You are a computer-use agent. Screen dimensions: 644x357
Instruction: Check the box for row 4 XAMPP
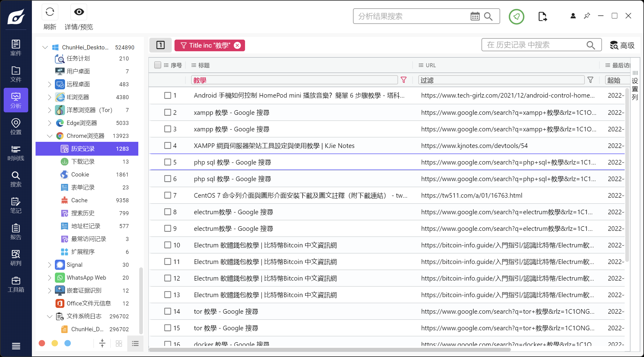click(x=167, y=146)
